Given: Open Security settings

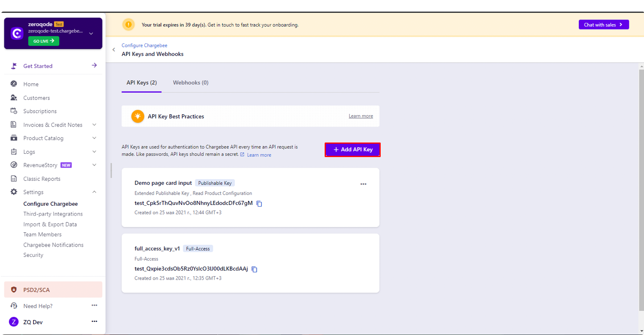Looking at the screenshot, I should click(33, 255).
